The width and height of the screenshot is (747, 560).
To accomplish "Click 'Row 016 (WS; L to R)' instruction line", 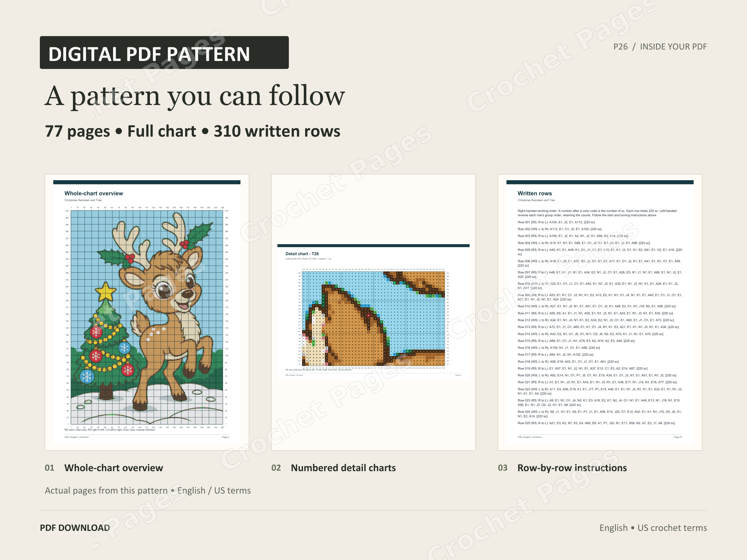I will (559, 348).
